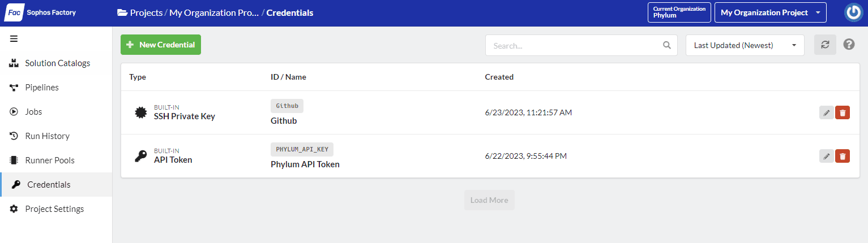This screenshot has width=868, height=243.
Task: Click the Runner Pools chip icon
Action: [14, 160]
